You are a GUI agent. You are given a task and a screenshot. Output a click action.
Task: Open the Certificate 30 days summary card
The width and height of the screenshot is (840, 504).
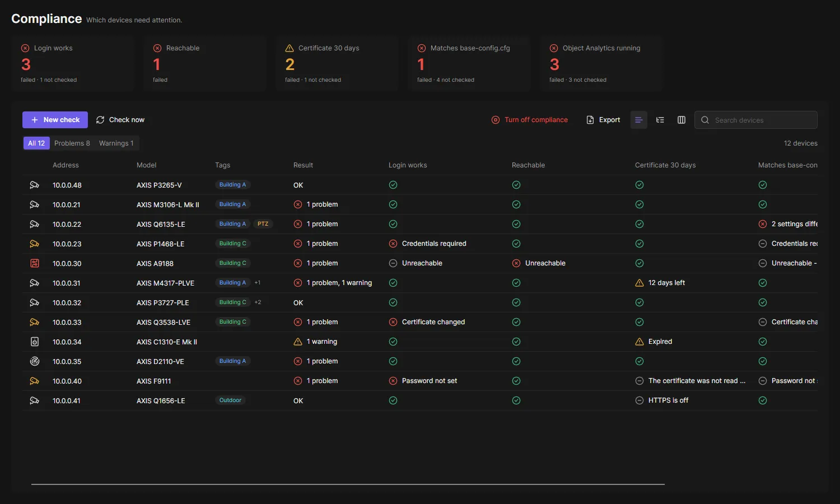pos(337,63)
